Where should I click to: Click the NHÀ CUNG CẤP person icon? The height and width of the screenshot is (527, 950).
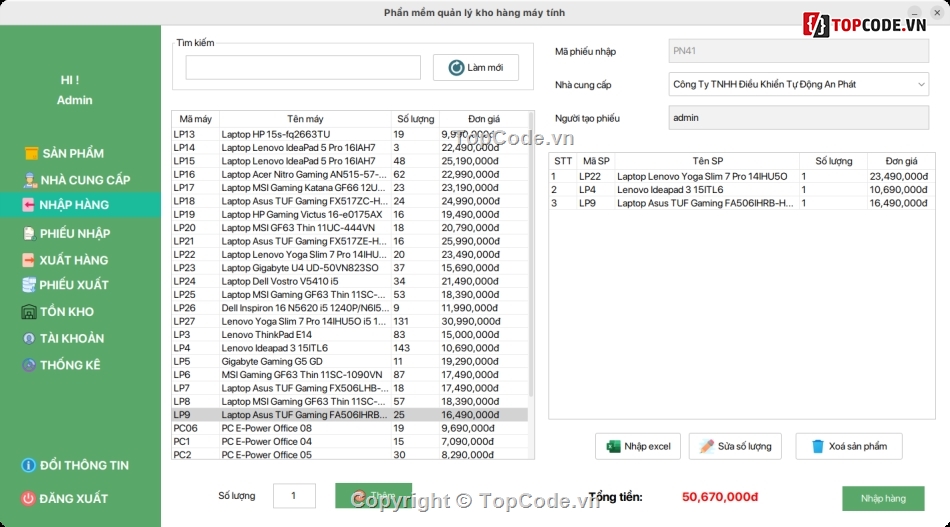point(30,180)
